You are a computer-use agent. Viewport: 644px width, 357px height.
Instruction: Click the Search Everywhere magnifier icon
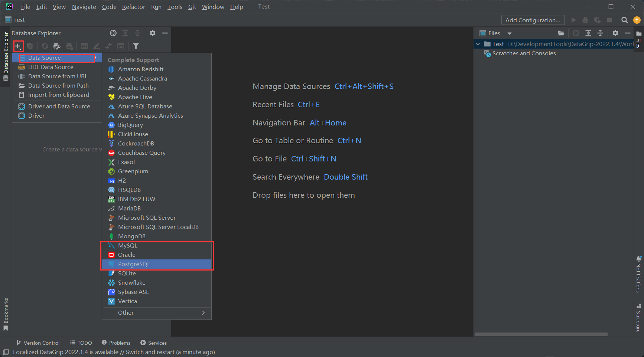point(625,20)
